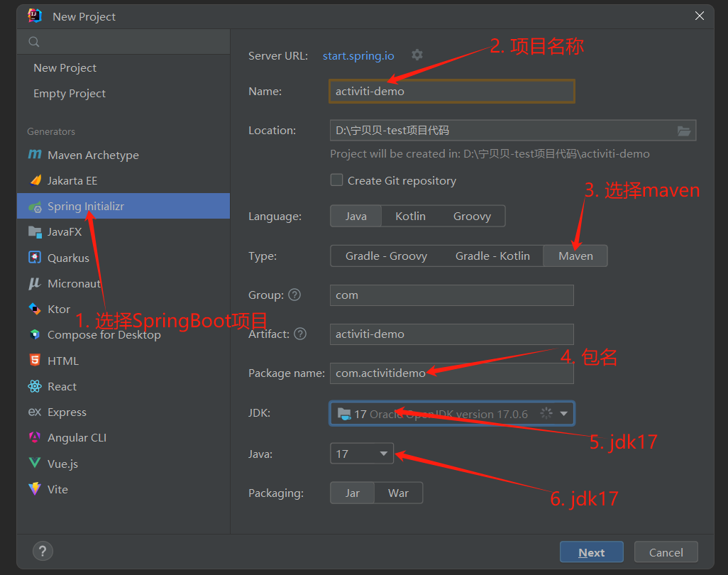Click the search magnifier icon in sidebar
This screenshot has width=728, height=575.
click(x=34, y=42)
